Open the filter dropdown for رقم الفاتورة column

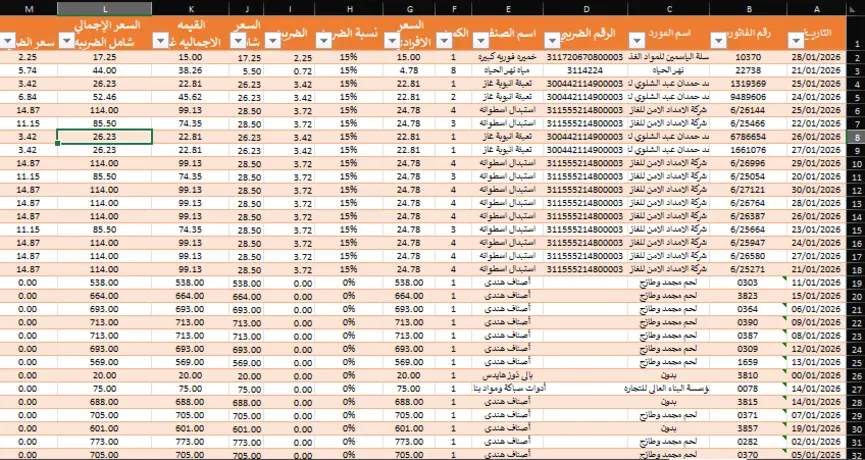[x=718, y=41]
